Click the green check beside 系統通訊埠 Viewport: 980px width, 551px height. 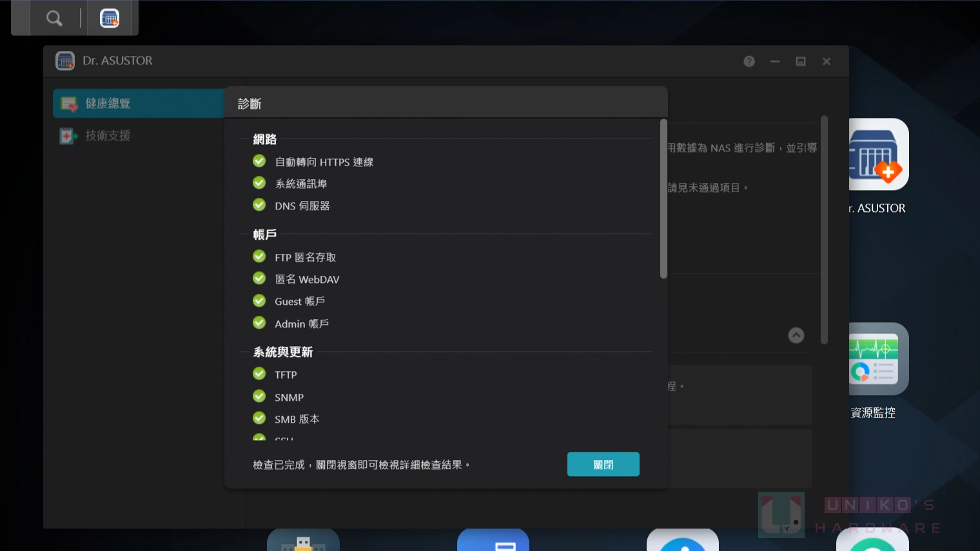259,183
